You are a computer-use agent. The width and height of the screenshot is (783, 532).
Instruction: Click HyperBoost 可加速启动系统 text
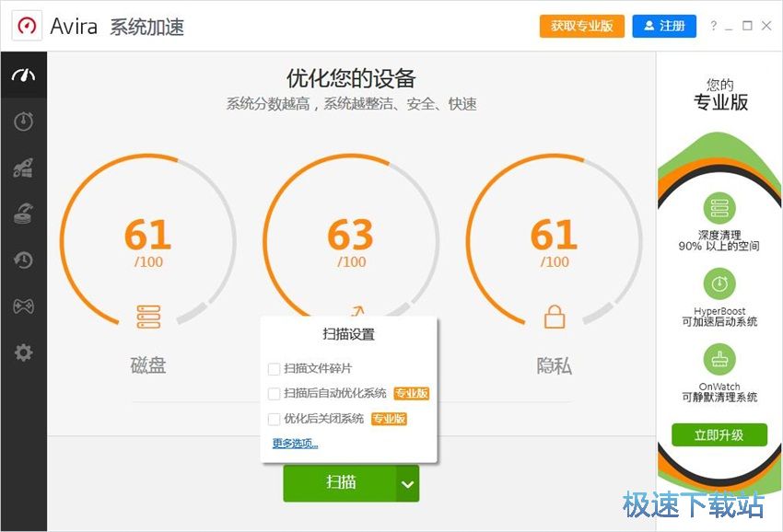coord(719,317)
